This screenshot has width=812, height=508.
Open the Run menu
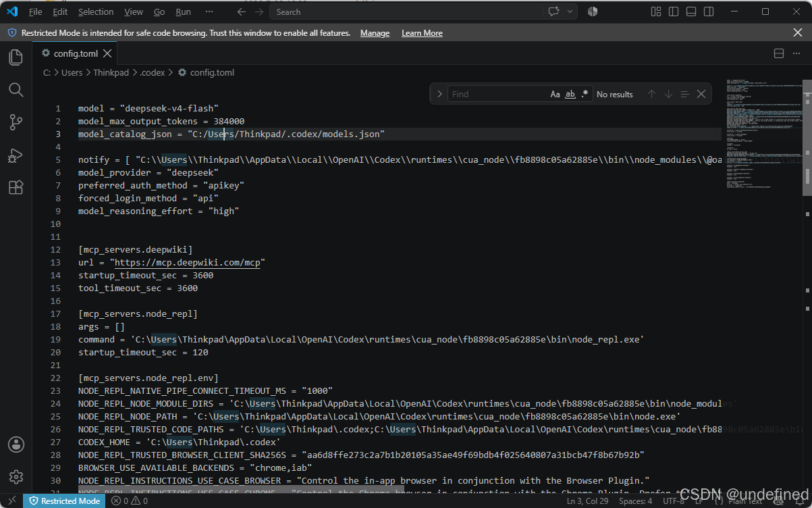183,11
